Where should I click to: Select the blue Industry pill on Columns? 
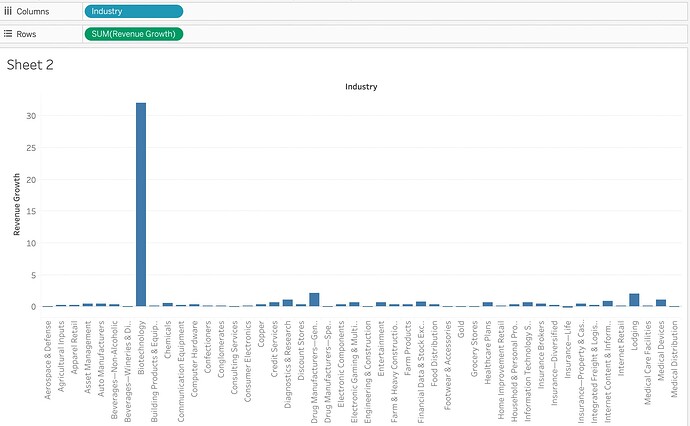135,12
